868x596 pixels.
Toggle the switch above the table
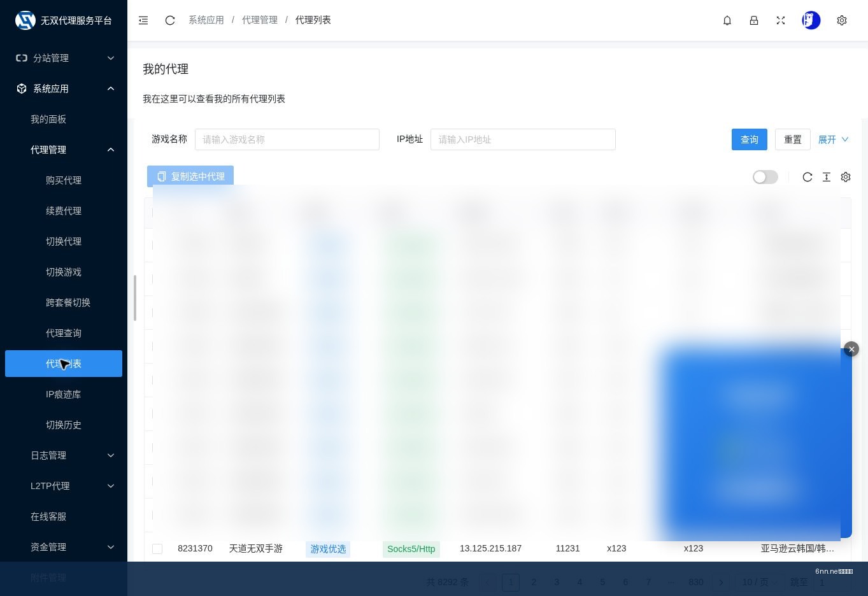pyautogui.click(x=765, y=177)
